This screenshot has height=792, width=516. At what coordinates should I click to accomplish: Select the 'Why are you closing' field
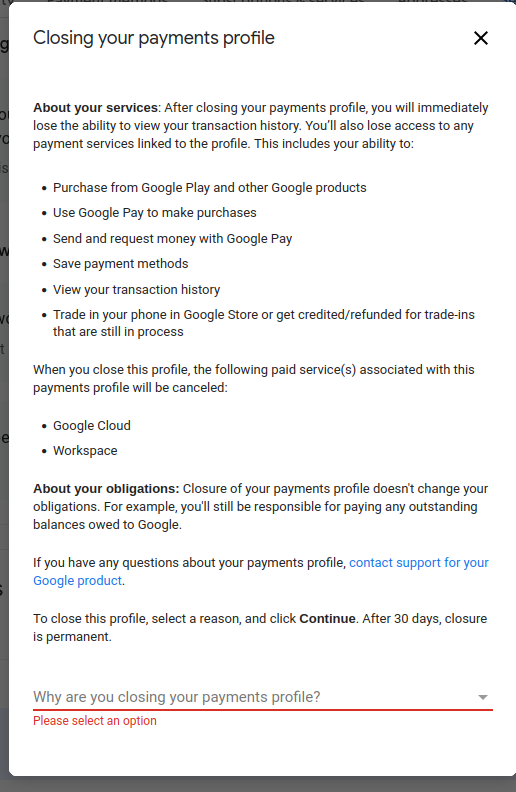click(x=263, y=697)
